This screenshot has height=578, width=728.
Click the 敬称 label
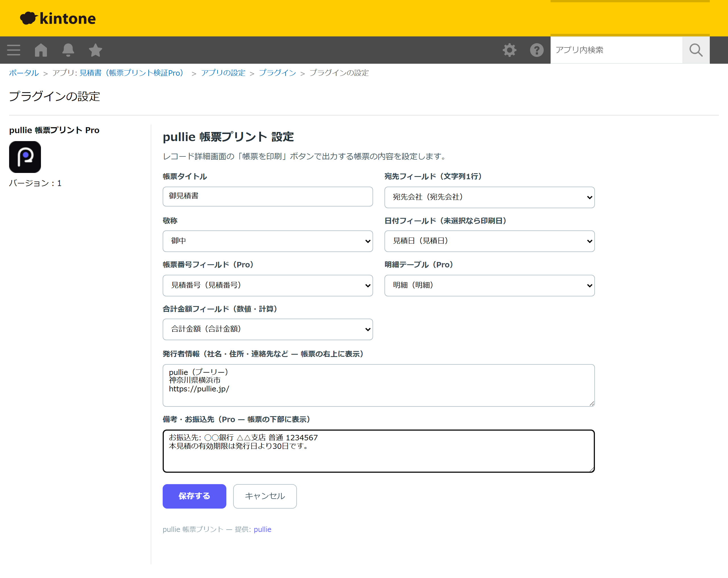point(170,221)
